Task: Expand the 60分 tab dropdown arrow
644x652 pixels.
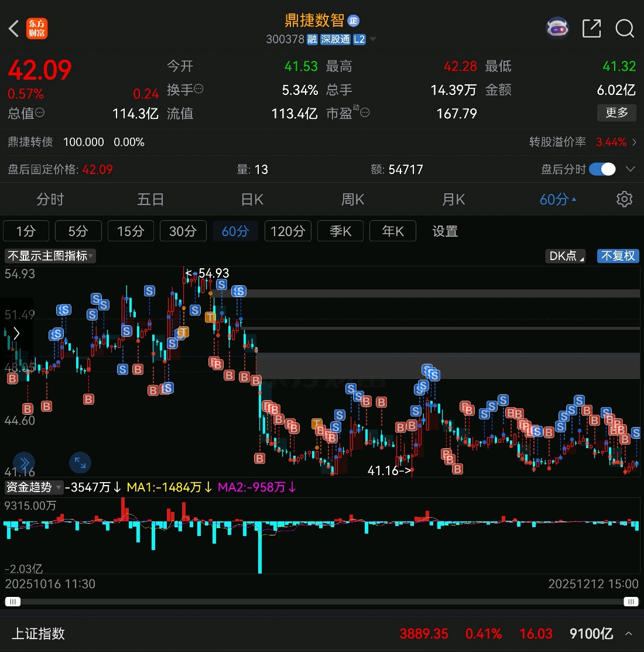Action: click(x=574, y=200)
